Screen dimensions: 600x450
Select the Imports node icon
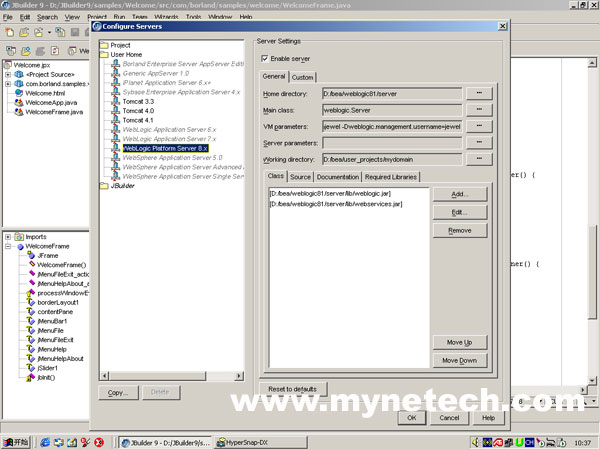tap(19, 237)
